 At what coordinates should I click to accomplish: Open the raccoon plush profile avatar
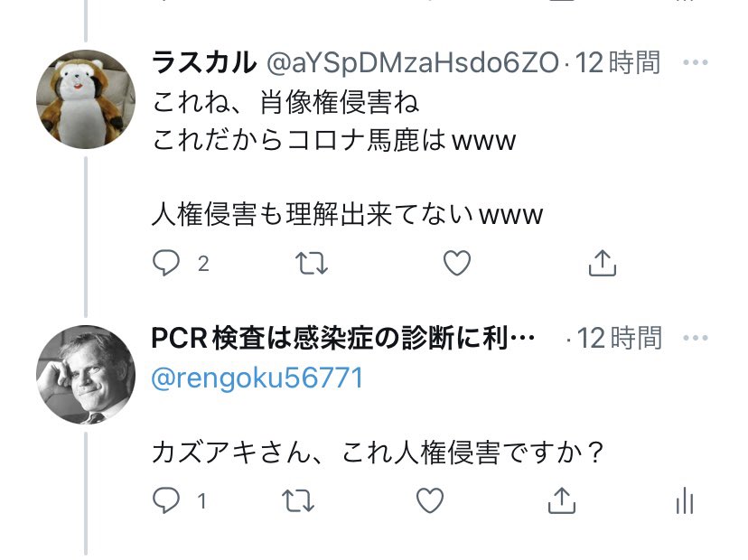tap(86, 99)
